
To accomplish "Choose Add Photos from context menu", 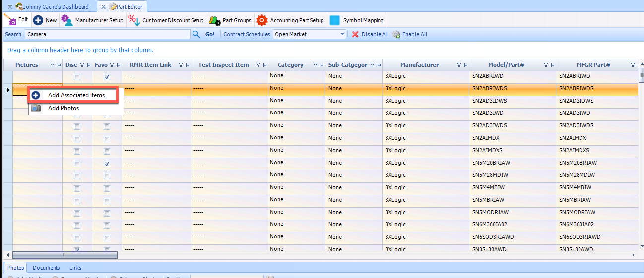I will (x=76, y=108).
